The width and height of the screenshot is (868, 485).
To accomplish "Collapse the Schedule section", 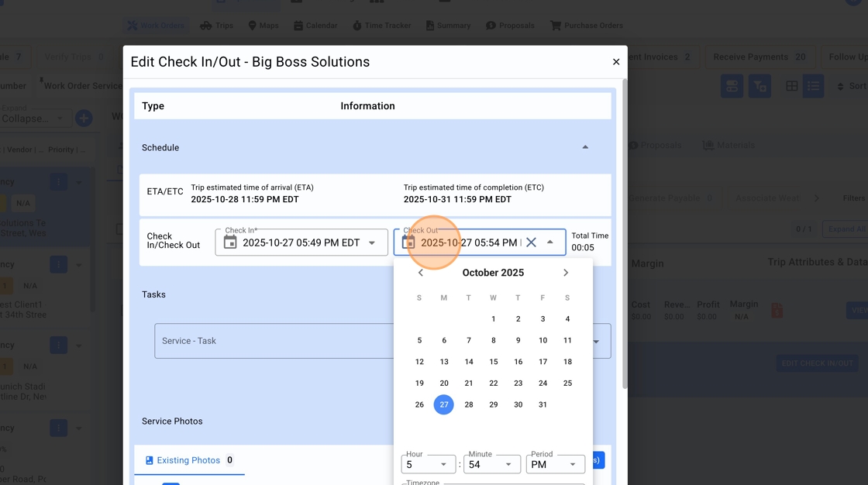I will click(x=585, y=147).
